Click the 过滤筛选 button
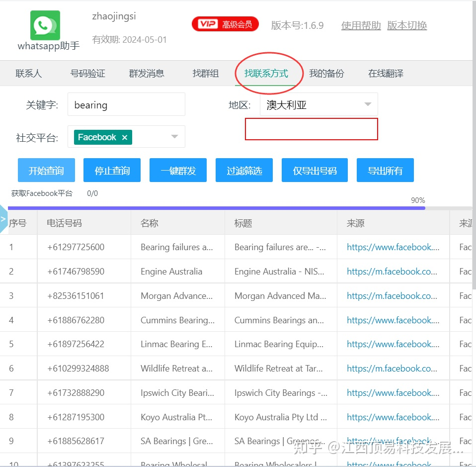The height and width of the screenshot is (467, 476). click(x=244, y=170)
